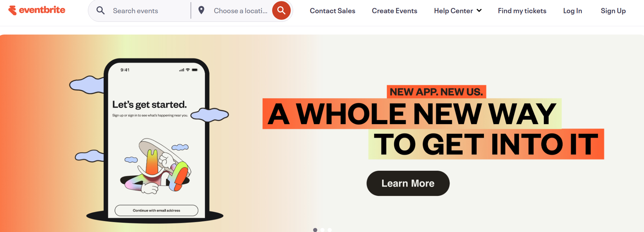This screenshot has height=232, width=644.
Task: Open Find my tickets
Action: (x=522, y=11)
